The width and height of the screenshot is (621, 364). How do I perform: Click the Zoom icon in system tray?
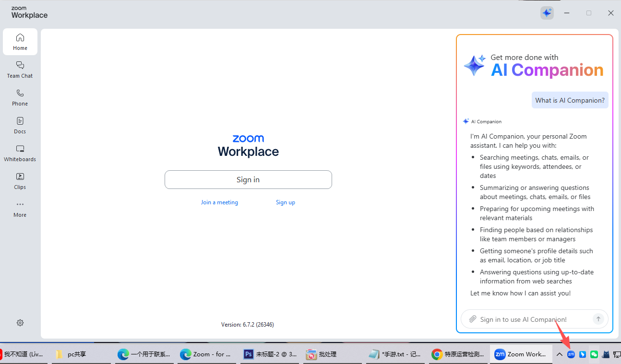(571, 354)
